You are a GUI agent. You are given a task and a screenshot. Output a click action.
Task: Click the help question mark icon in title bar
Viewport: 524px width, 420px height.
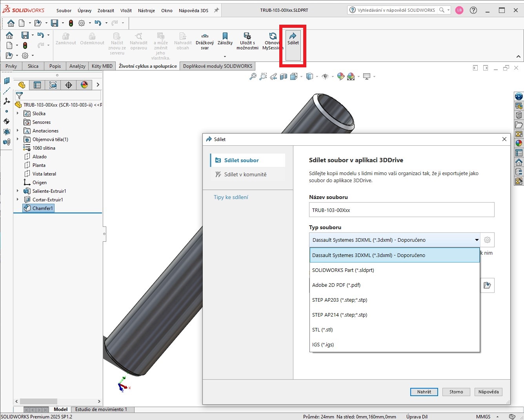(x=473, y=11)
